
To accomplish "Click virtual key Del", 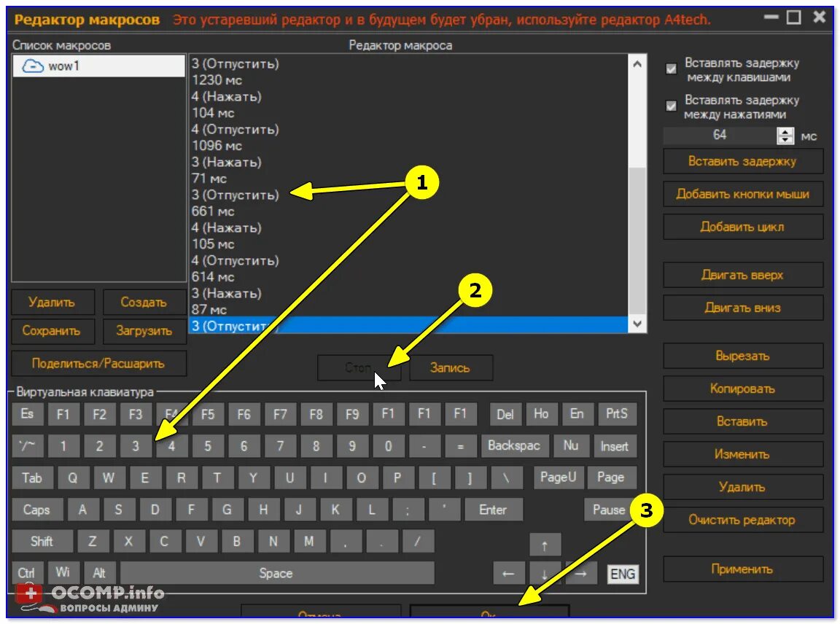I will pyautogui.click(x=505, y=414).
